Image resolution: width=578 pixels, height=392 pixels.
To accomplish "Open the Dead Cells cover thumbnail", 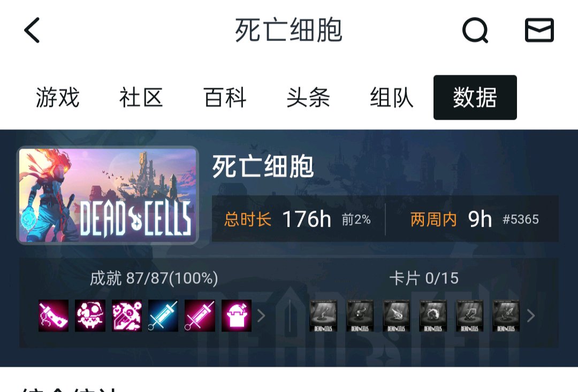I will coord(108,196).
